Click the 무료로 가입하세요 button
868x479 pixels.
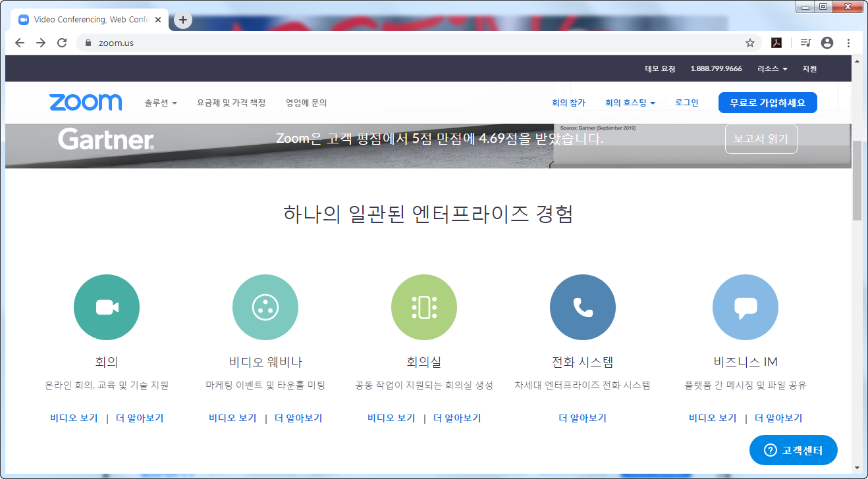pos(768,103)
